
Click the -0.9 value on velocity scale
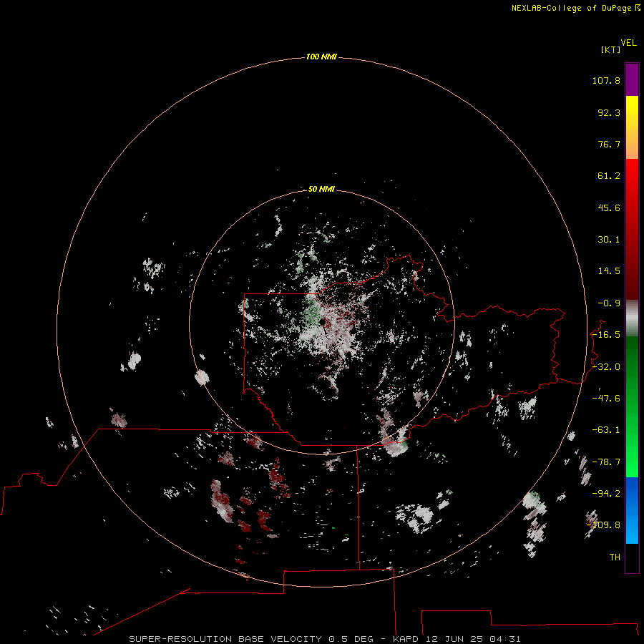(609, 303)
